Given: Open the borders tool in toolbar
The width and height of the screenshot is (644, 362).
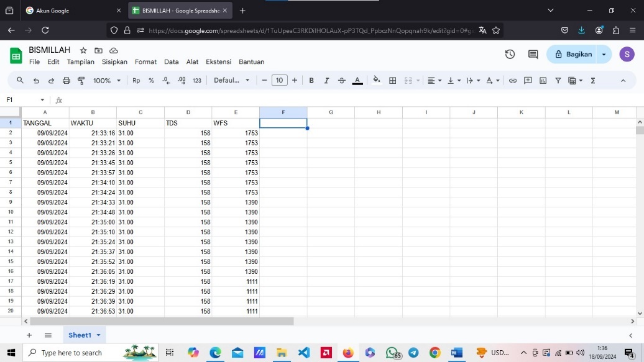Looking at the screenshot, I should [393, 81].
